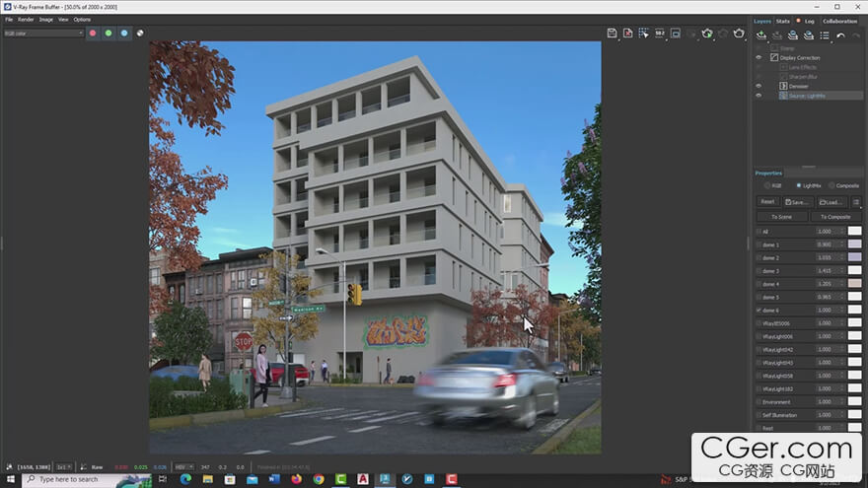Select the Composite radio button
868x488 pixels.
point(832,186)
